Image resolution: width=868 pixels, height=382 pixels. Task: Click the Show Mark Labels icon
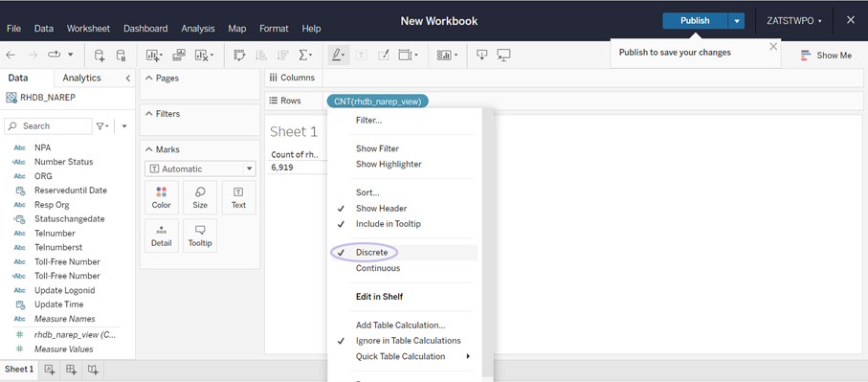click(x=361, y=55)
